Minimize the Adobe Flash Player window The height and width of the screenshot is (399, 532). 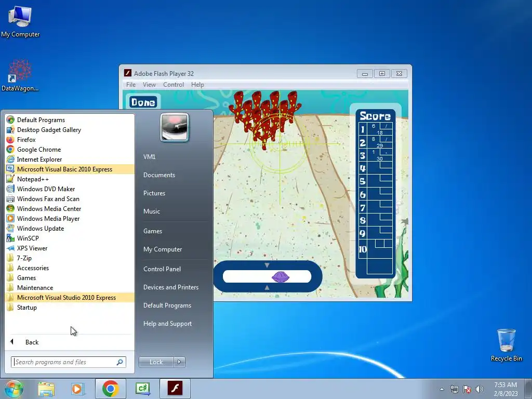[365, 74]
